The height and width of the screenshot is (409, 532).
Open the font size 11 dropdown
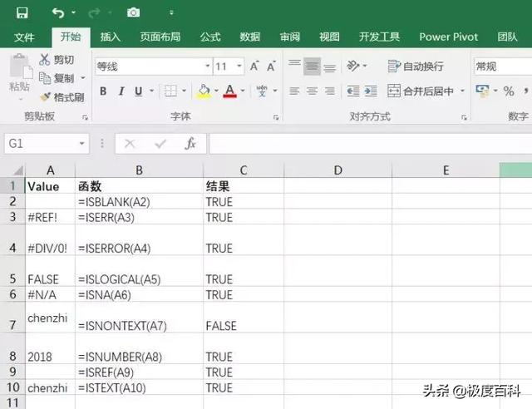(239, 66)
